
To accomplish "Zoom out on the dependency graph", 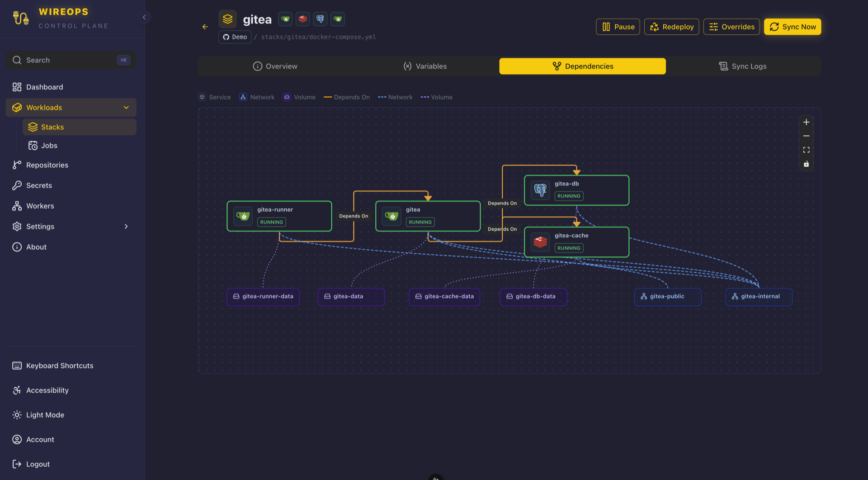I will tap(806, 136).
